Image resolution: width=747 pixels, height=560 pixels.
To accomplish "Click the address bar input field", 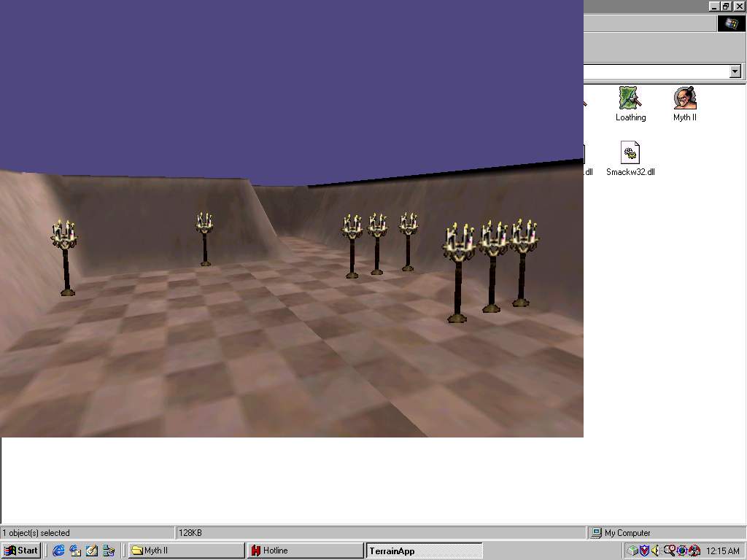I will coord(655,71).
